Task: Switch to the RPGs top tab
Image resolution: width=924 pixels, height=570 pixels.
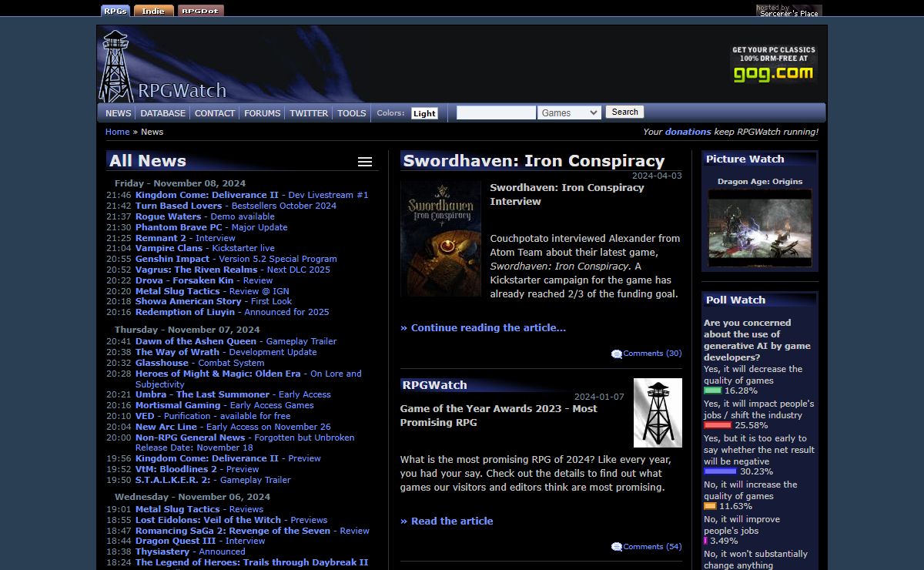Action: tap(115, 11)
